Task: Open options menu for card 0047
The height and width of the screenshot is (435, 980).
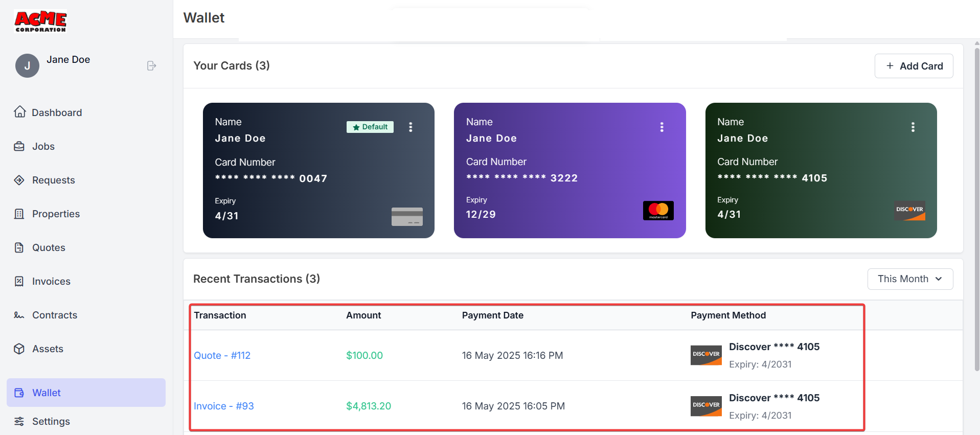Action: pyautogui.click(x=411, y=127)
